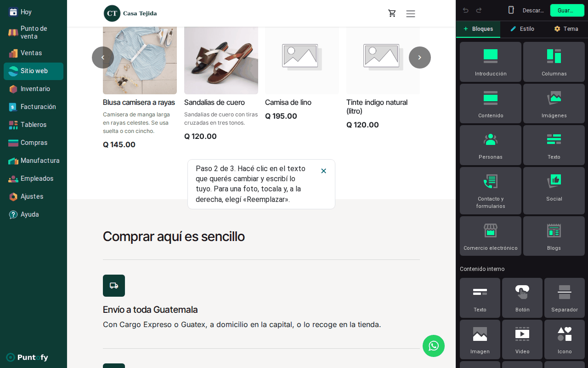Viewport: 588px width, 368px height.
Task: Open Inventario in the sidebar
Action: coord(34,89)
